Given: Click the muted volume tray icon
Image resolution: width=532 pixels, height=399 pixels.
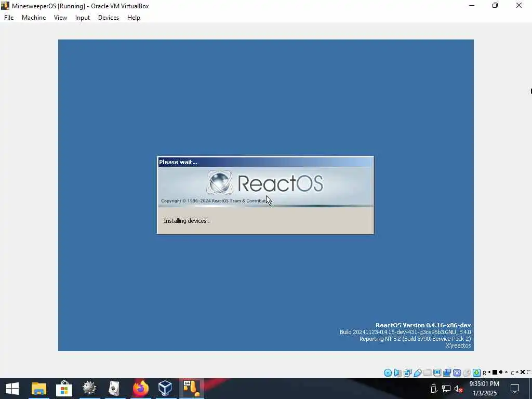Looking at the screenshot, I should pyautogui.click(x=458, y=389).
